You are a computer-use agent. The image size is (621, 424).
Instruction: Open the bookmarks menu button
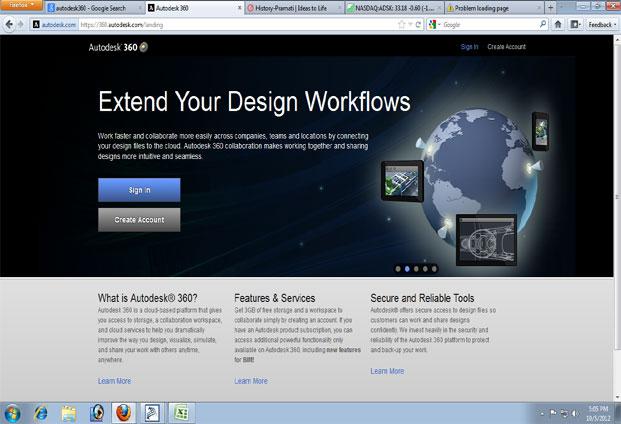[575, 25]
